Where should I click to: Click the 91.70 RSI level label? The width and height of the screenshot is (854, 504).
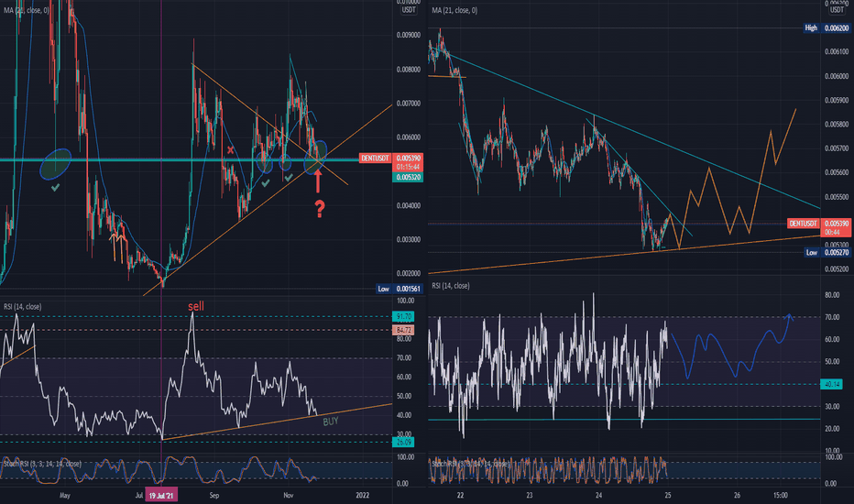403,316
